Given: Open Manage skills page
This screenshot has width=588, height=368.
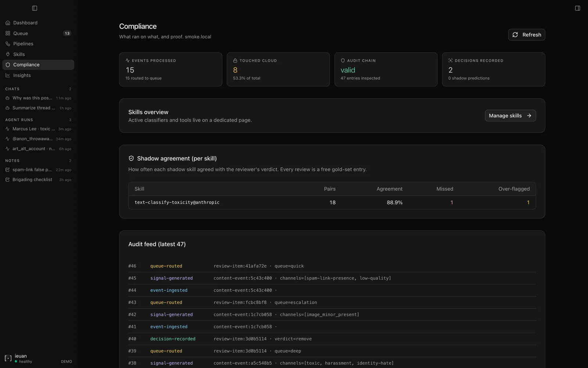Looking at the screenshot, I should [x=510, y=116].
